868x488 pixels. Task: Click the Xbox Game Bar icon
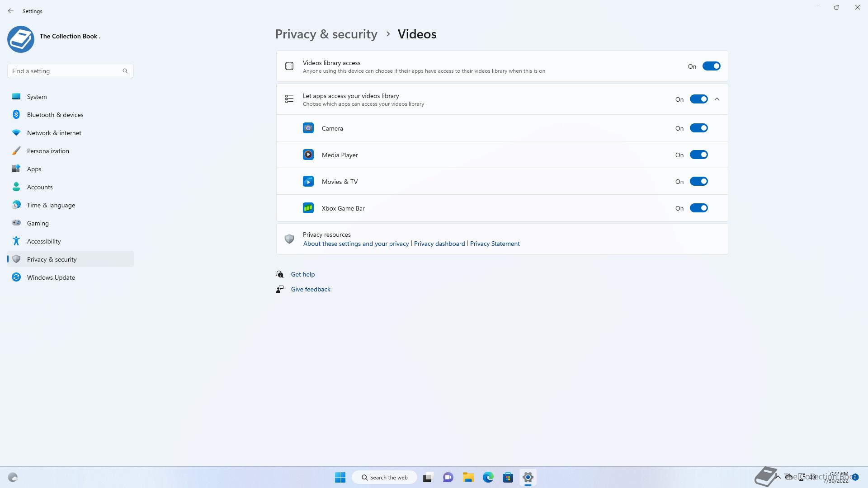point(308,208)
